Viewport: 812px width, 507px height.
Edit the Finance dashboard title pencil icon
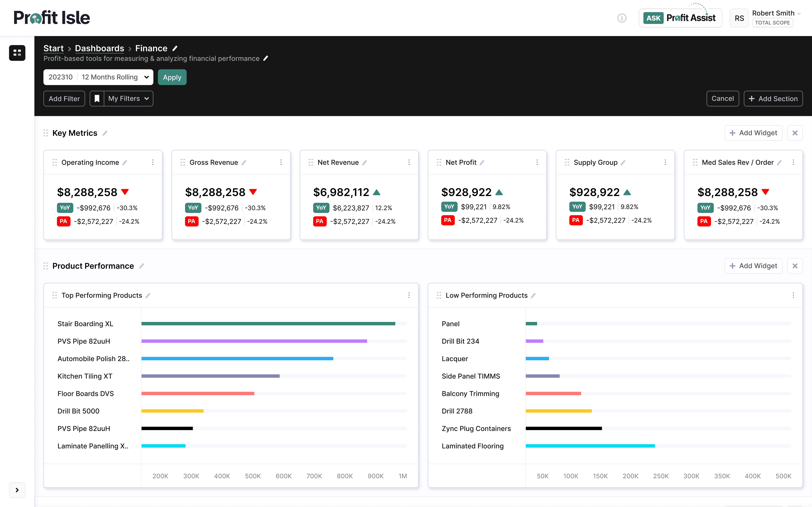pos(175,48)
